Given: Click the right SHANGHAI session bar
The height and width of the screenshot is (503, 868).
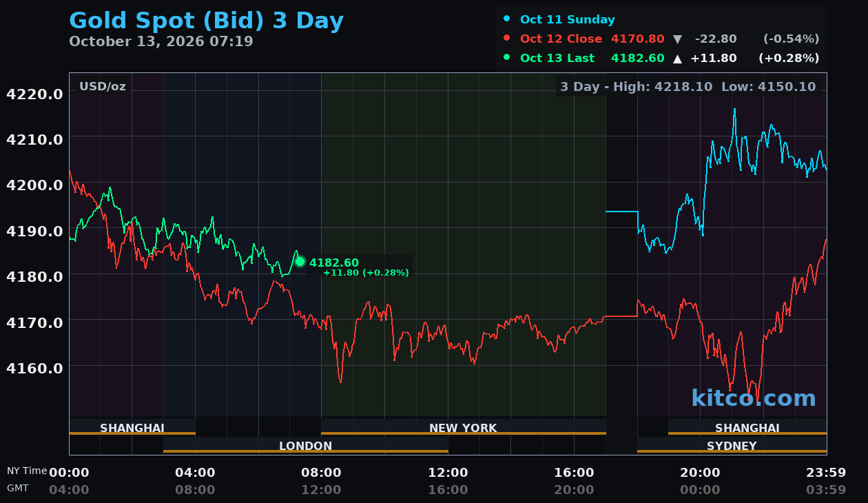Looking at the screenshot, I should [747, 428].
